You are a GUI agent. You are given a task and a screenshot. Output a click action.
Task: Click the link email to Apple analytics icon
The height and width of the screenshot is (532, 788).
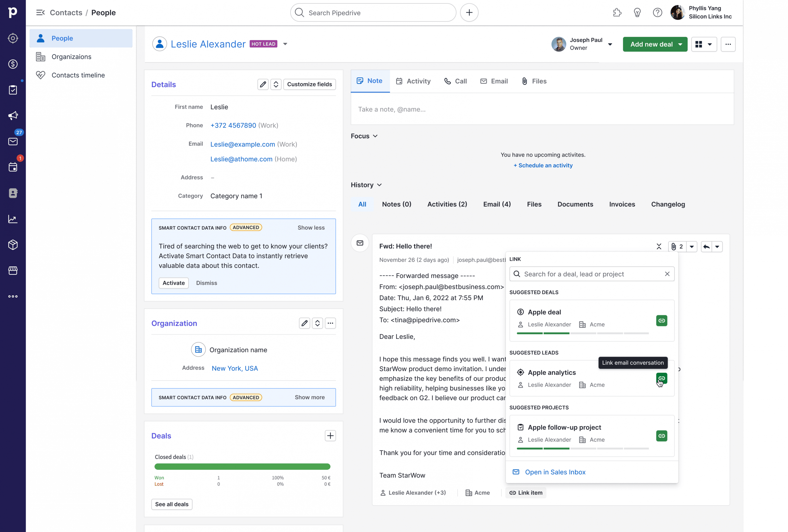pos(661,378)
